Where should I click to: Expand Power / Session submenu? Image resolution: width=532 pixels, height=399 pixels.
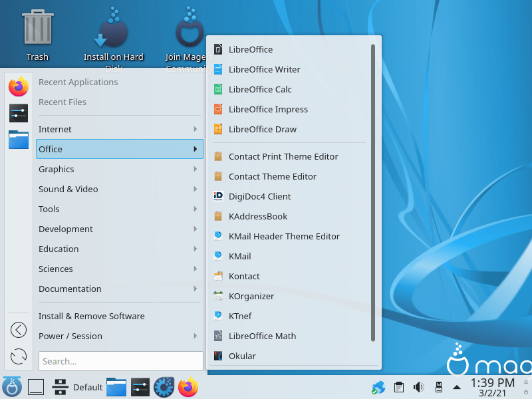pos(120,336)
